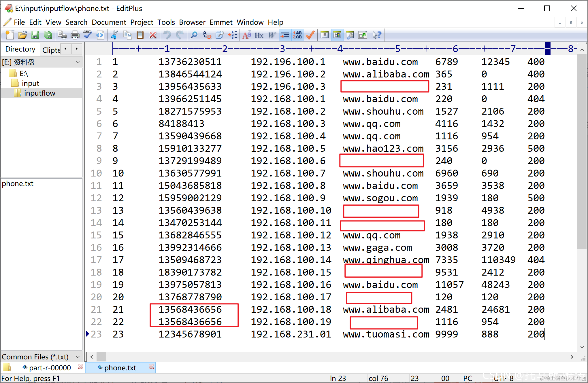Toggle Line number display button
Screen dimensions: 588x383
click(x=297, y=35)
